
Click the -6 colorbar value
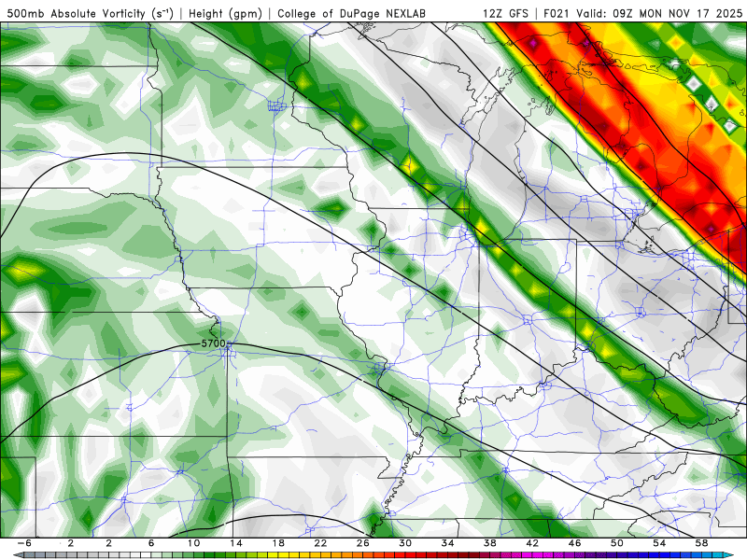tap(24, 543)
